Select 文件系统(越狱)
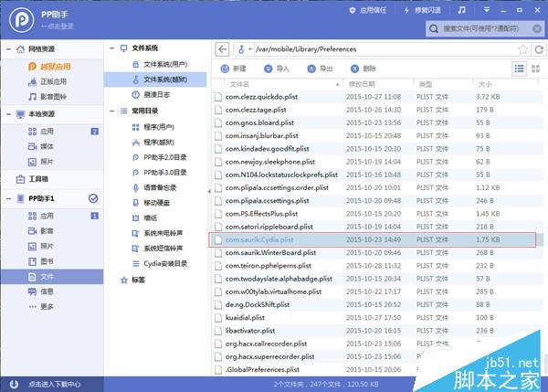This screenshot has height=392, width=548. tap(155, 79)
